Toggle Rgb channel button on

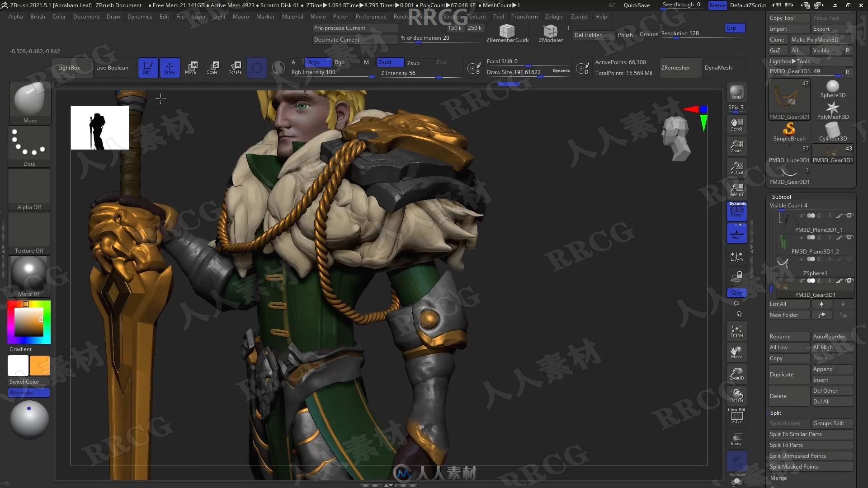[x=340, y=62]
